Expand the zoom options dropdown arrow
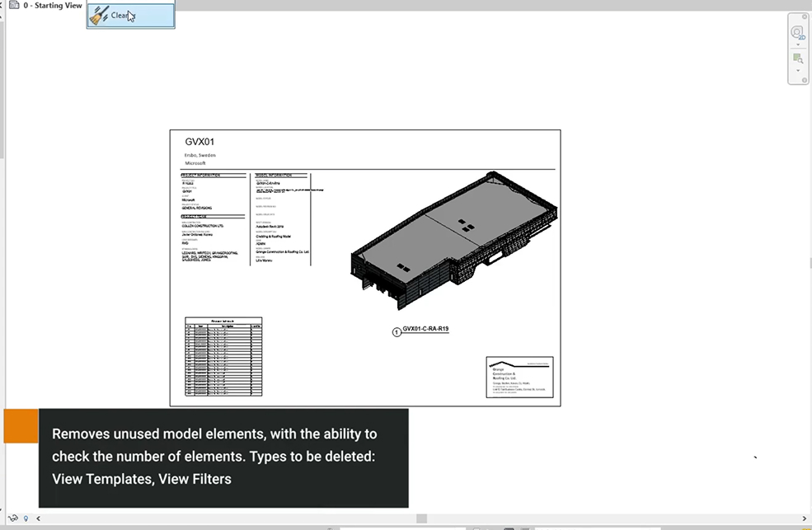 coord(797,70)
